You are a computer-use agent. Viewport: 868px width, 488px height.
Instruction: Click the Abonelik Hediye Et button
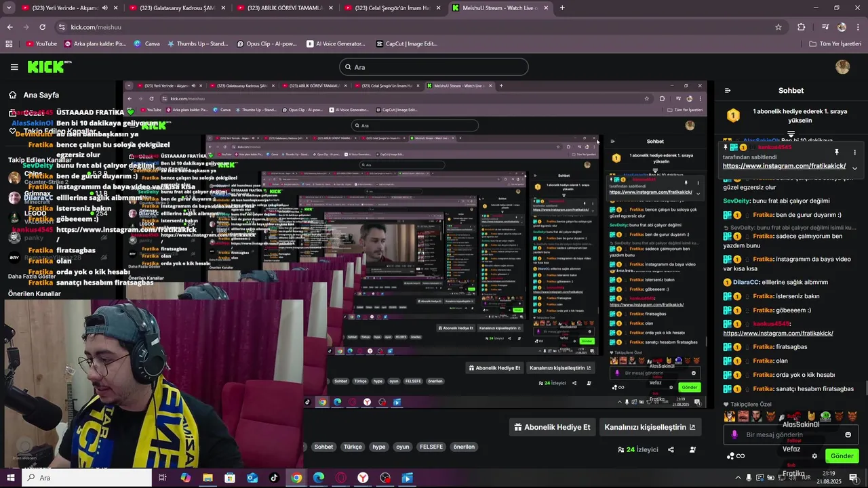(x=553, y=427)
